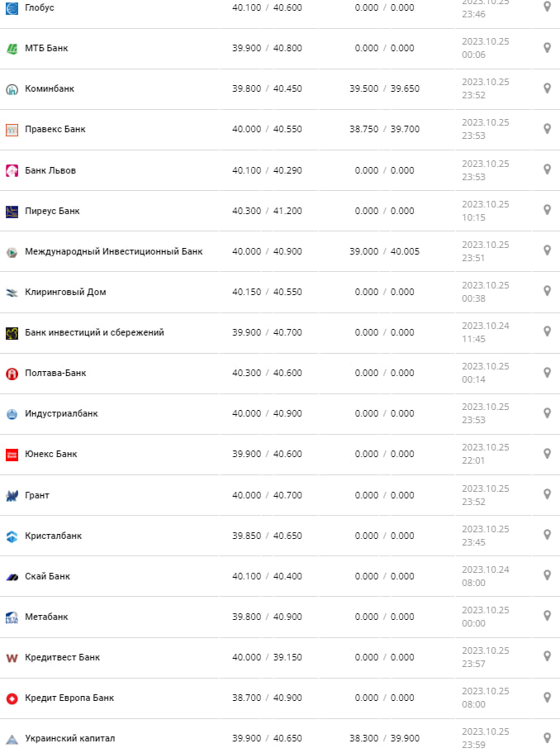Click Грант bank rate 40.000 / 40.700
The height and width of the screenshot is (753, 560).
click(267, 495)
